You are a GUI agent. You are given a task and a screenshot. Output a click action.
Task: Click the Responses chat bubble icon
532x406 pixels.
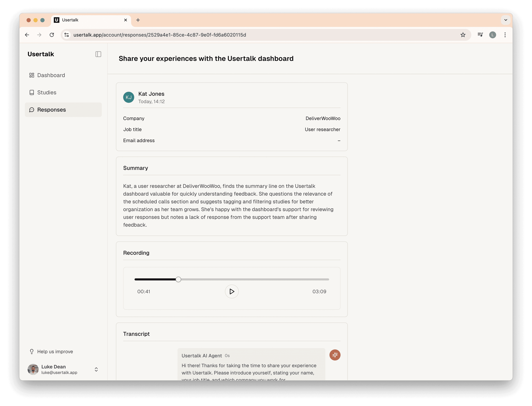pos(32,110)
